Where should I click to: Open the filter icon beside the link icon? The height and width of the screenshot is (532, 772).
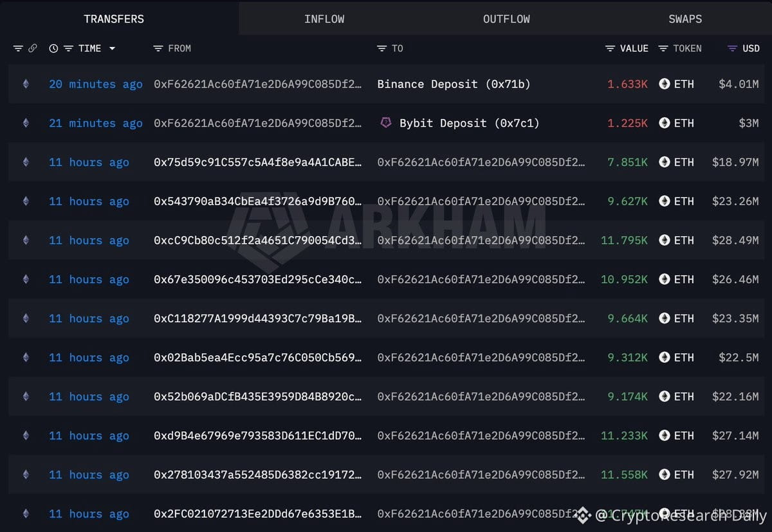point(18,48)
